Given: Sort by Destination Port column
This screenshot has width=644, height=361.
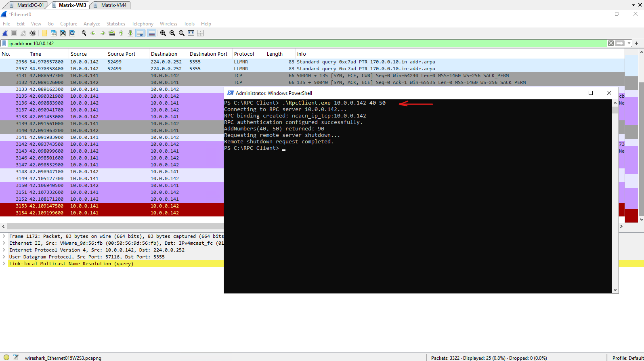Looking at the screenshot, I should pos(210,54).
